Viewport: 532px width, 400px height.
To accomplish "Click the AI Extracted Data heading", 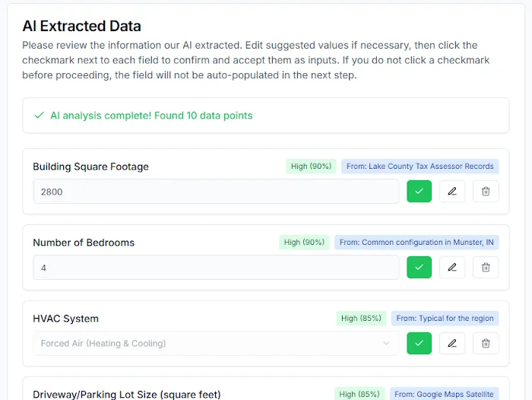I will click(82, 26).
